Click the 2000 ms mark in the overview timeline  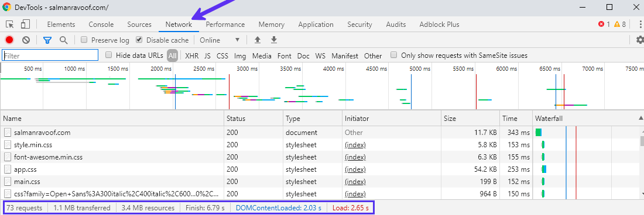[161, 69]
